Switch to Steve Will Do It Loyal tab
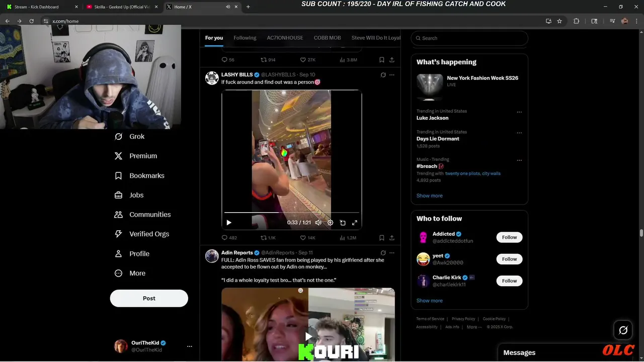 (376, 38)
